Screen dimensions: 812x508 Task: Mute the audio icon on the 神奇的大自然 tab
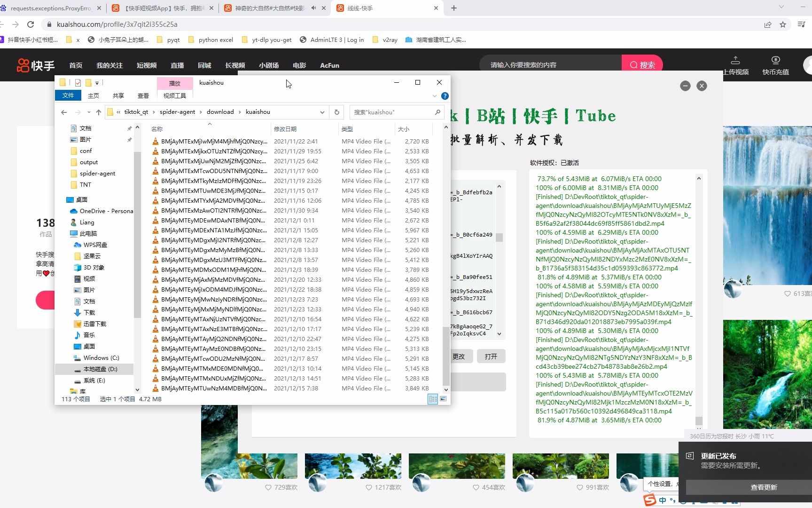(x=313, y=8)
